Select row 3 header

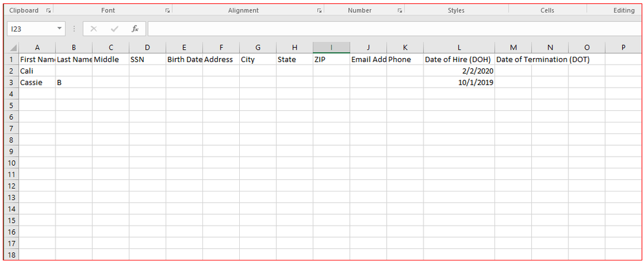pos(11,82)
